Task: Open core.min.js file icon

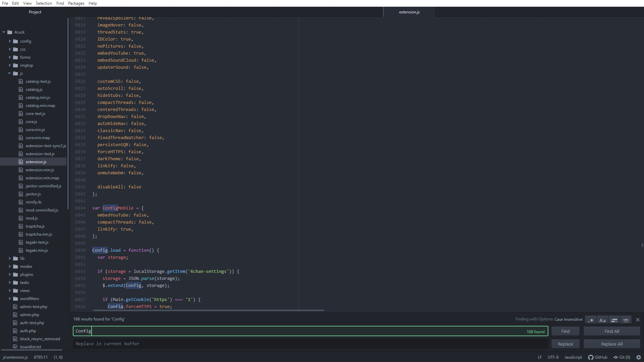Action: click(x=21, y=130)
